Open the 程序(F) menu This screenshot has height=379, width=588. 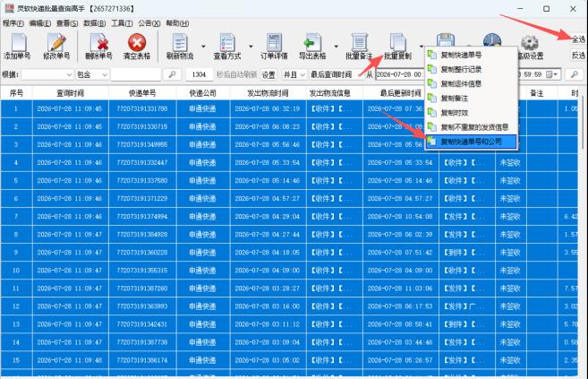[x=13, y=23]
